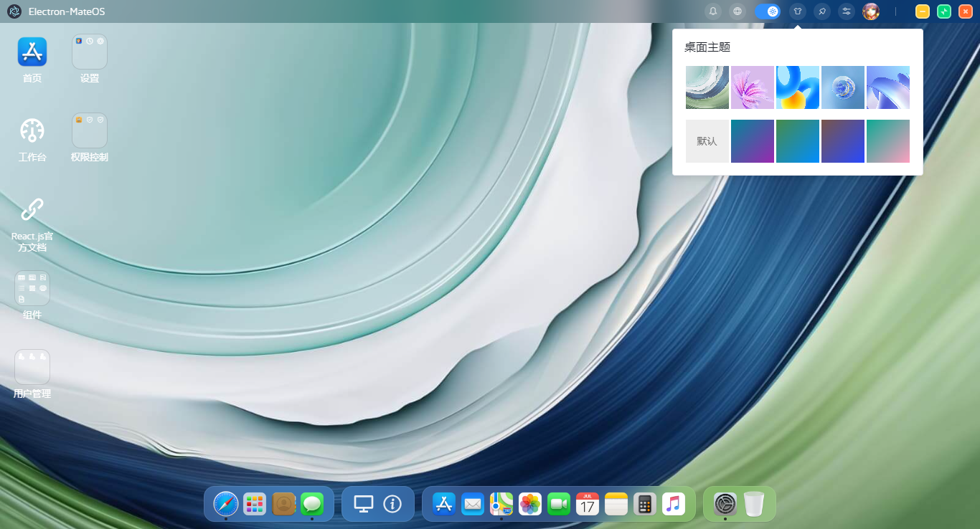Click the 默认 theme option

point(707,141)
